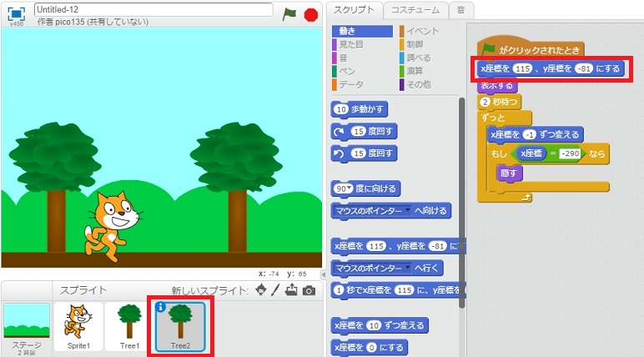Stop the project with the red stop sign

click(x=311, y=15)
